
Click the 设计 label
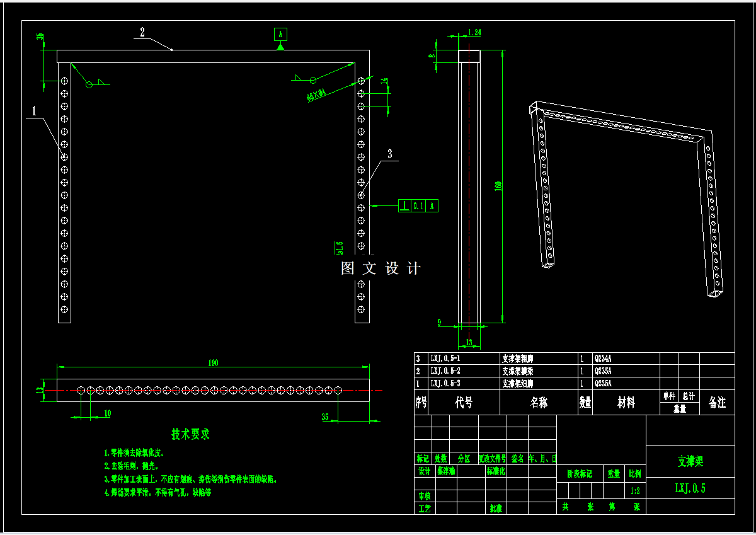(425, 471)
